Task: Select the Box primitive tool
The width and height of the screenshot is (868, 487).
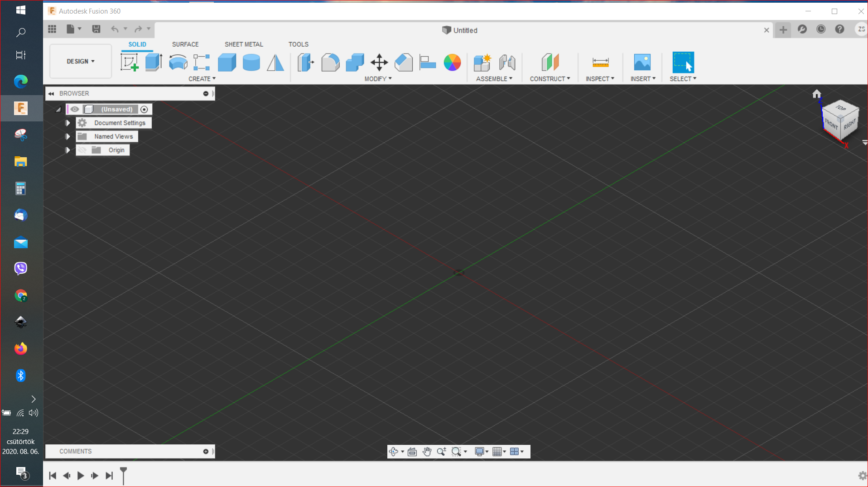Action: pyautogui.click(x=227, y=62)
